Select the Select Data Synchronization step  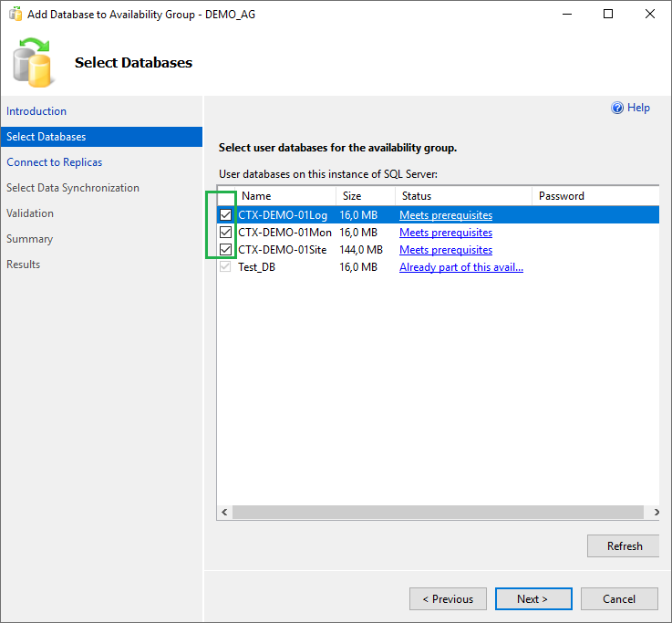[73, 188]
